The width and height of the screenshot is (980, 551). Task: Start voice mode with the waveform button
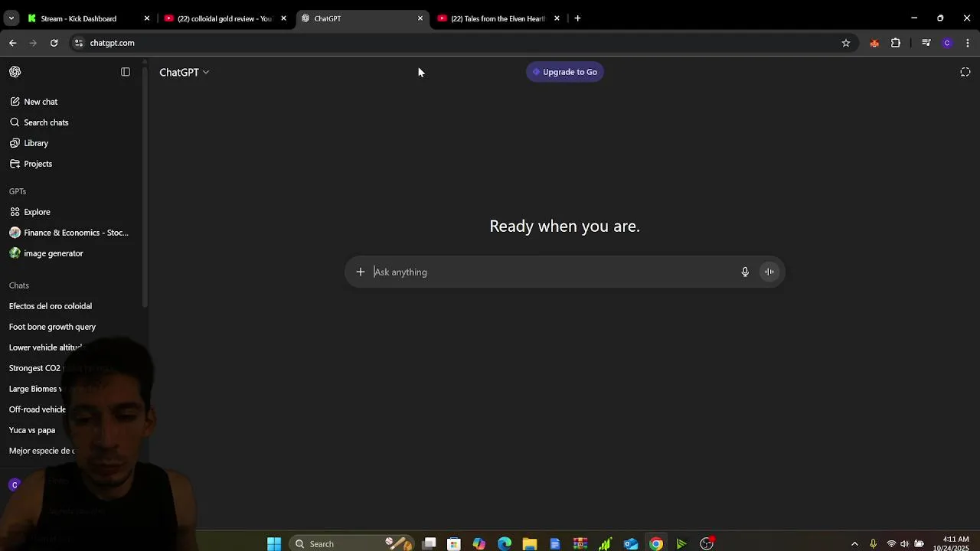pyautogui.click(x=769, y=272)
